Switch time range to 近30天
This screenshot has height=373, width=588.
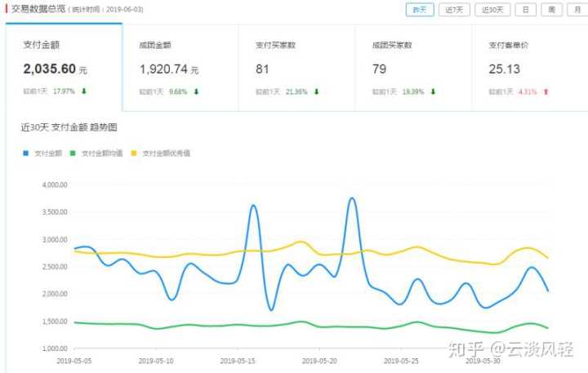point(492,10)
